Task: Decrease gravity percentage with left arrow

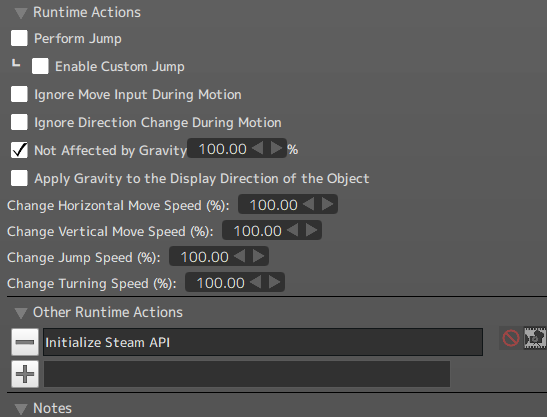Action: (x=257, y=148)
